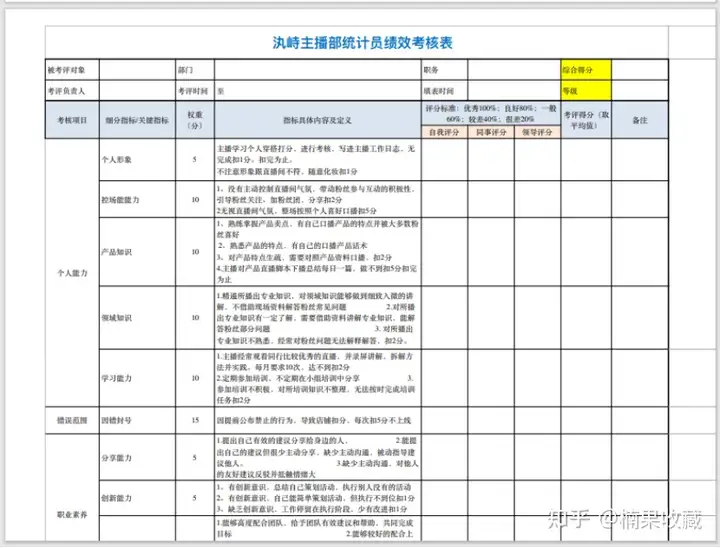Select the "填表时间" label cell

[x=444, y=90]
